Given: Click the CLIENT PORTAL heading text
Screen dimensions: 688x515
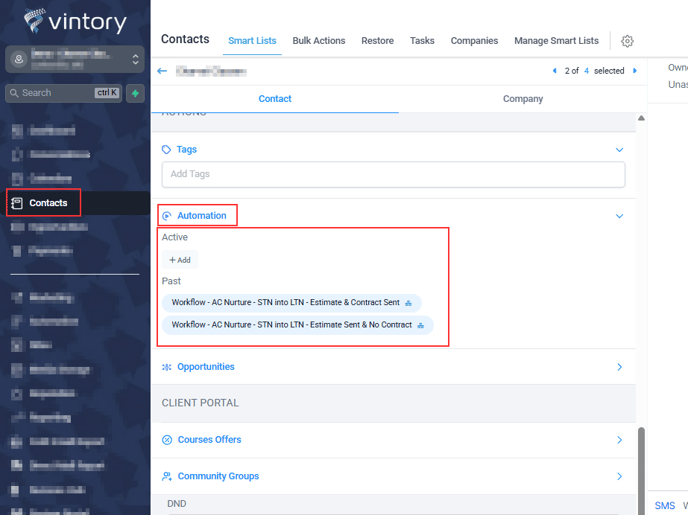Looking at the screenshot, I should click(200, 403).
